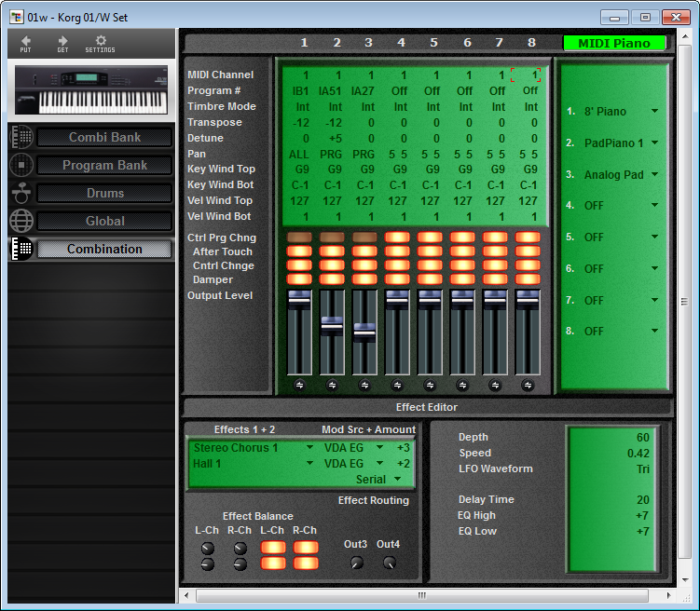Click the Speed value 0.42
Image resolution: width=700 pixels, height=611 pixels.
638,454
